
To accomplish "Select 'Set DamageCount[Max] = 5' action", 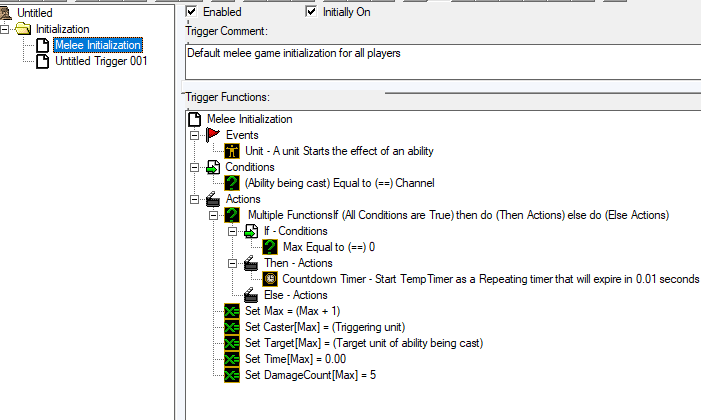I will (310, 375).
